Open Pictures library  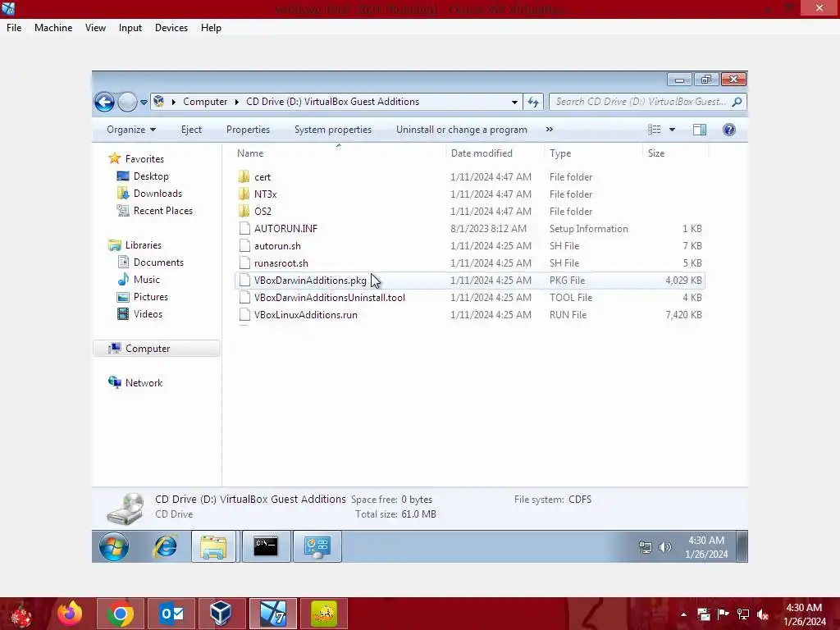(151, 297)
